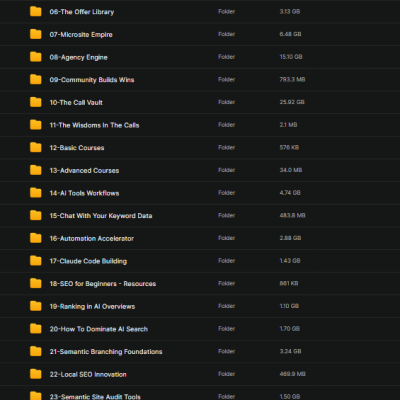Click the 861 KB size value
Screen dimensions: 400x400
point(289,284)
